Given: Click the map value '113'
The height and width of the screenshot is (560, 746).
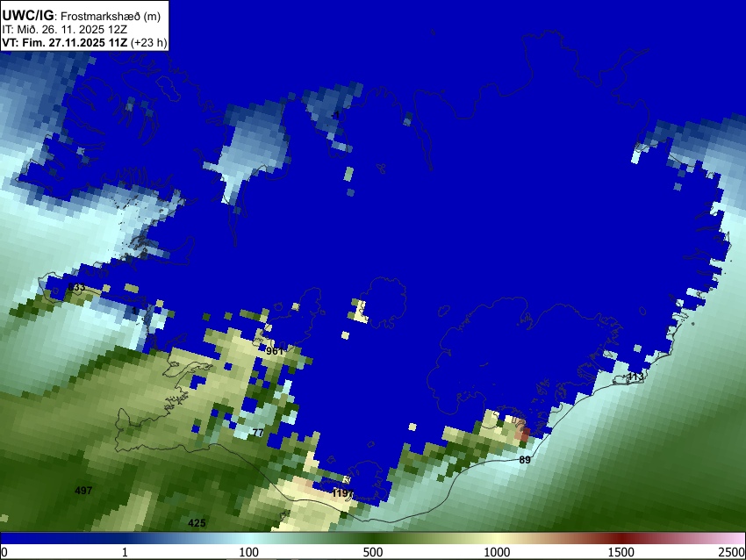Looking at the screenshot, I should (x=635, y=377).
